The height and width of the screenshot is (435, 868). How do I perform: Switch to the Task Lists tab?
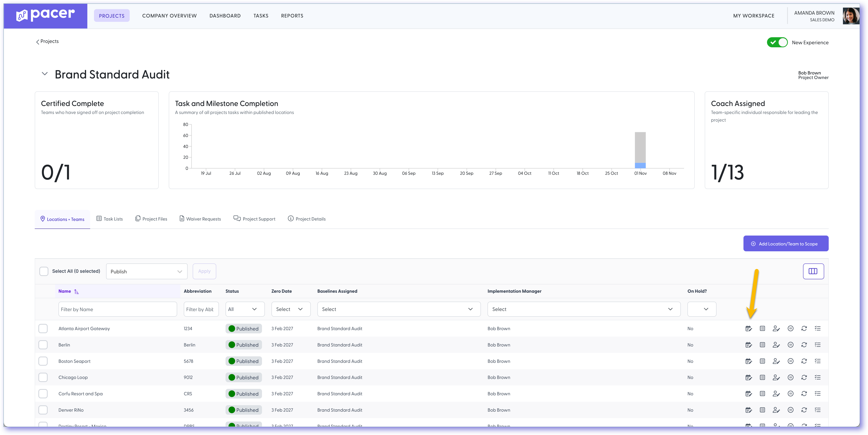point(110,219)
